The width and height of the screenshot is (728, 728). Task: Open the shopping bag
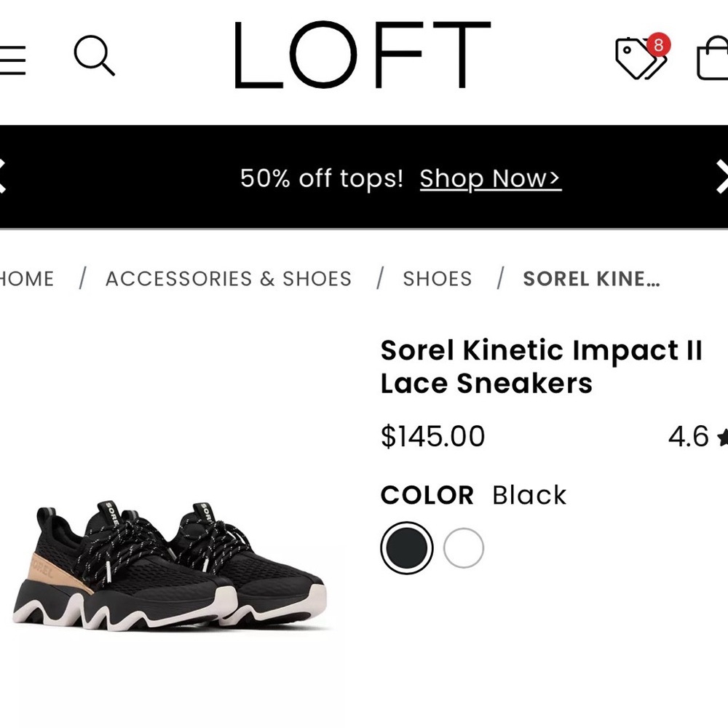coord(716,62)
